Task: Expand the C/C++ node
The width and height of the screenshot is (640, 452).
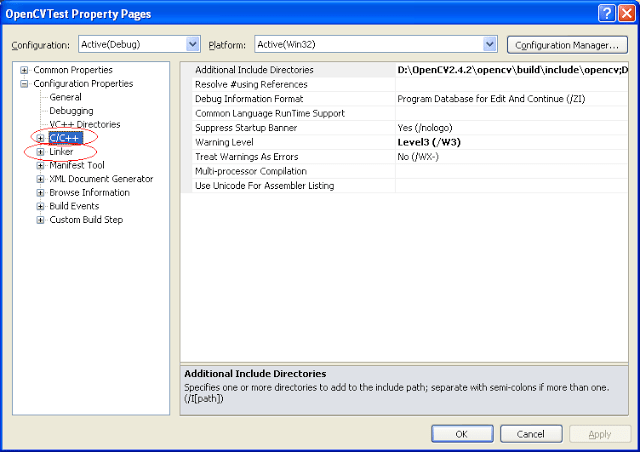Action: pos(40,138)
